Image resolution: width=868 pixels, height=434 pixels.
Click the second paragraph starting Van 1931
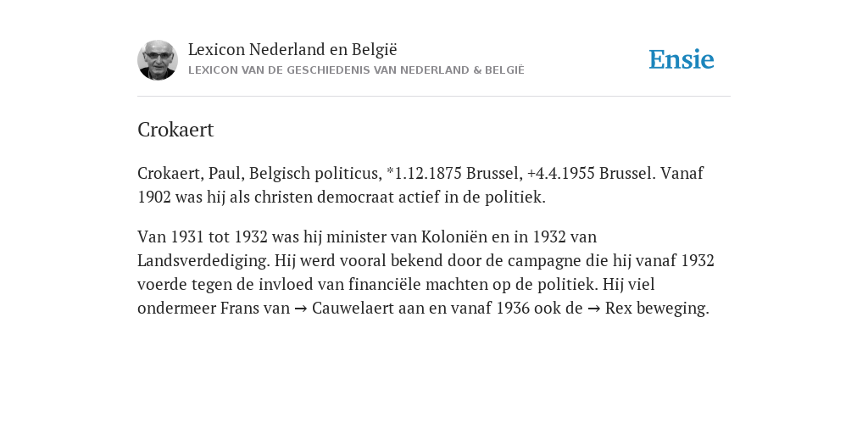pyautogui.click(x=426, y=272)
